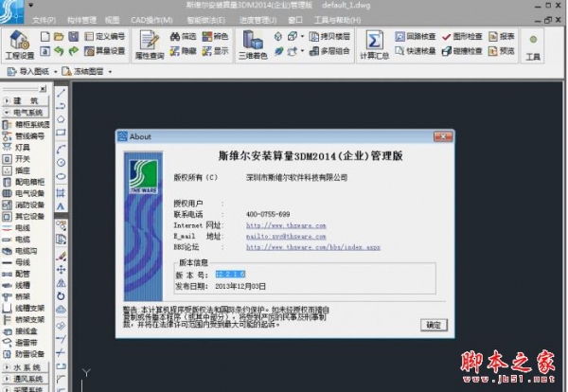Select 开关 component

17,159
